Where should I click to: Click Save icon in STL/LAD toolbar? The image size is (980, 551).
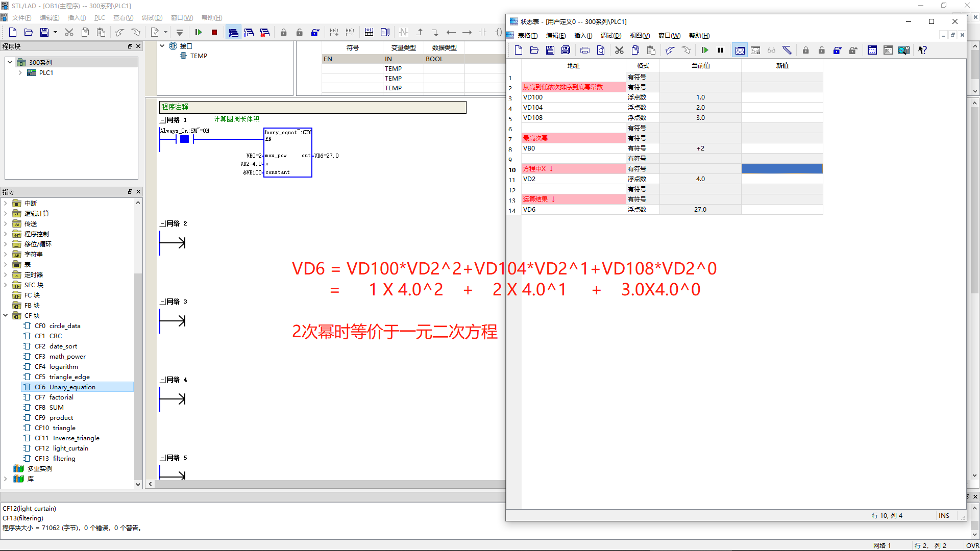tap(44, 33)
